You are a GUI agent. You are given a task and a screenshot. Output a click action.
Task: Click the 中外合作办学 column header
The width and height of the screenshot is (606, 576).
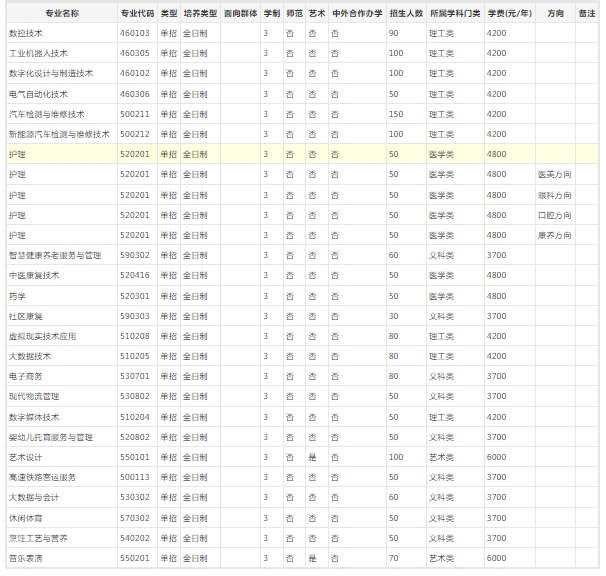click(x=357, y=14)
